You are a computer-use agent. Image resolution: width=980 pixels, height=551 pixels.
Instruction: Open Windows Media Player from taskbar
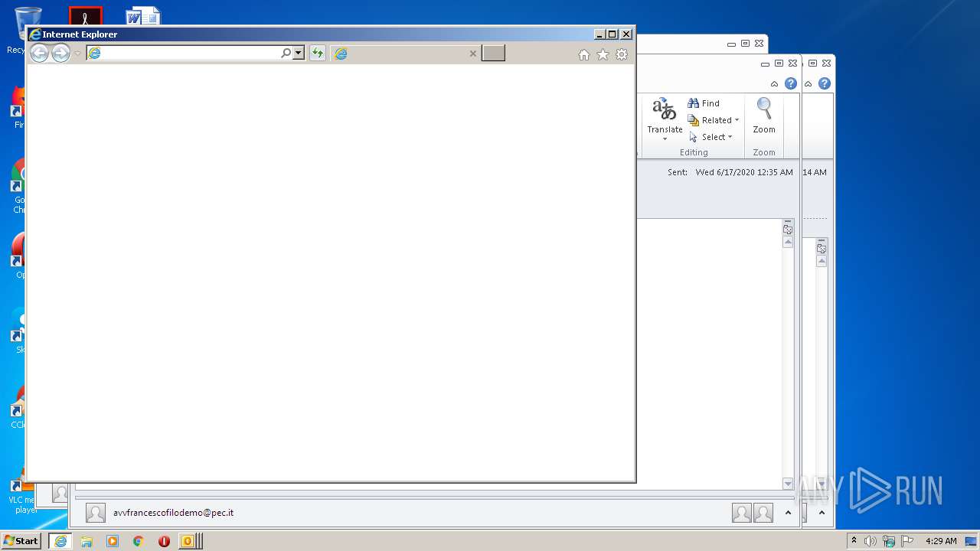click(113, 541)
